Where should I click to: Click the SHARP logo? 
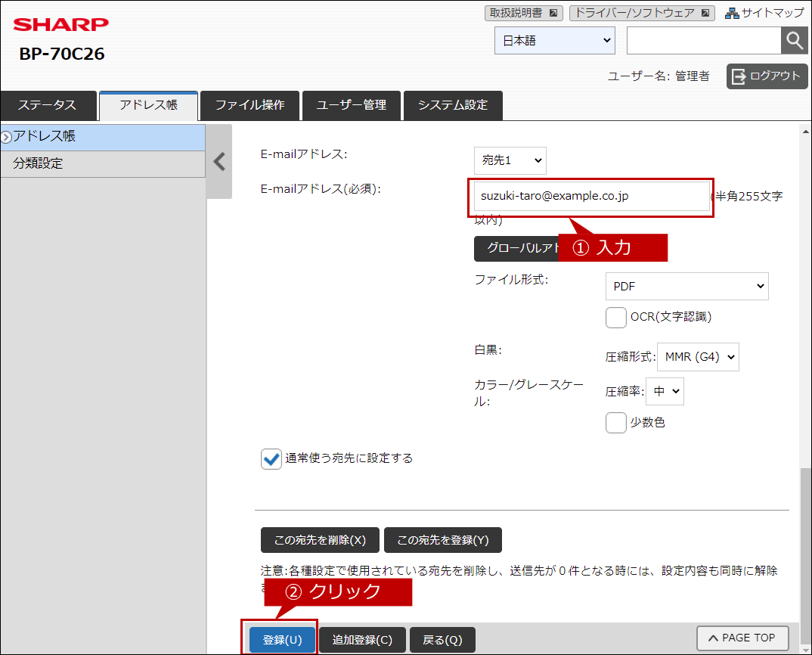point(61,24)
